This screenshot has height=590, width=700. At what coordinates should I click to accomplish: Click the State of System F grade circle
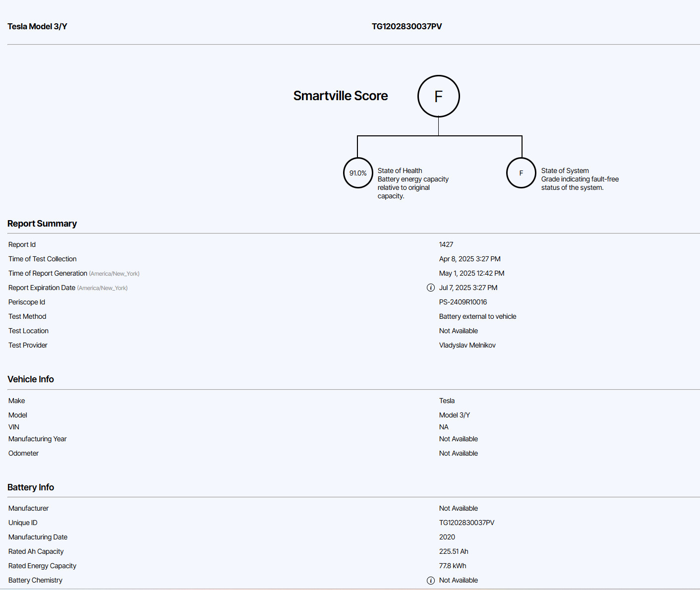521,173
